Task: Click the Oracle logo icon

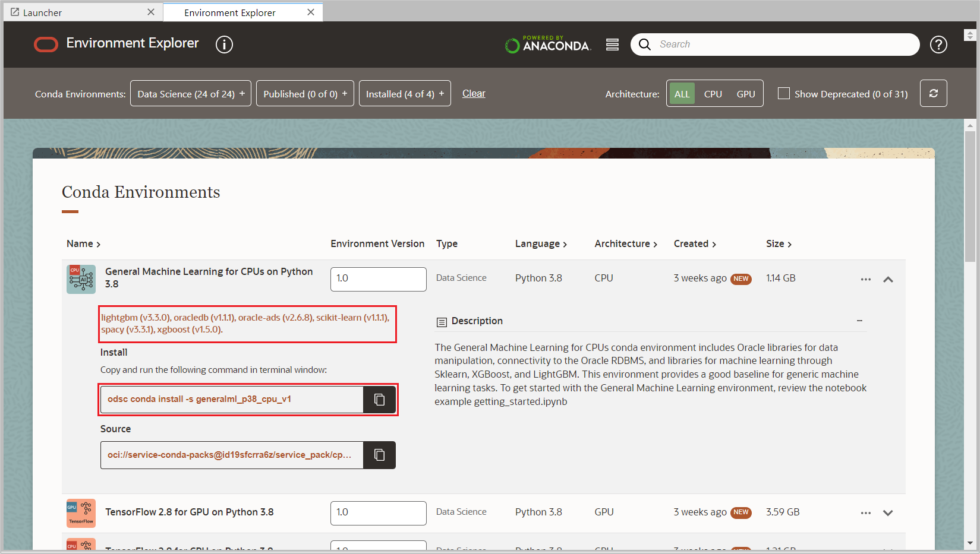Action: click(x=46, y=45)
